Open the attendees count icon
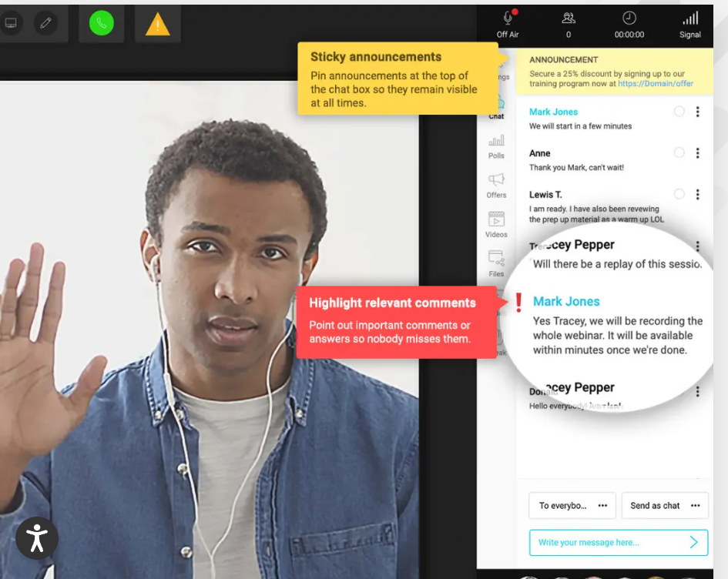The width and height of the screenshot is (728, 579). [569, 18]
